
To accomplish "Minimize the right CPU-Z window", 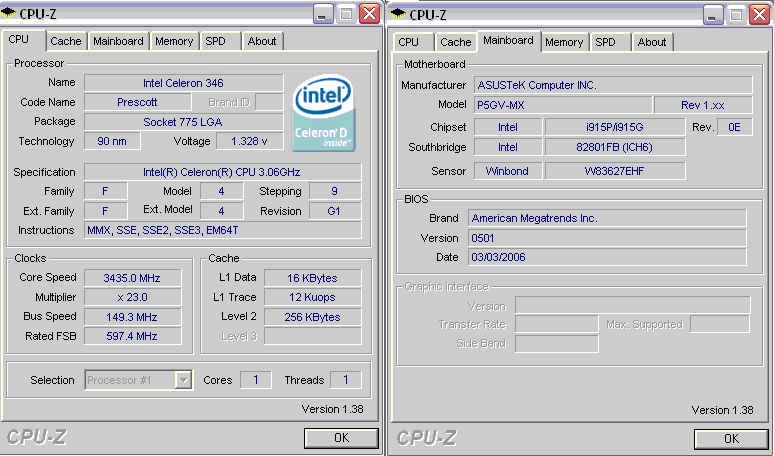I will pos(713,14).
